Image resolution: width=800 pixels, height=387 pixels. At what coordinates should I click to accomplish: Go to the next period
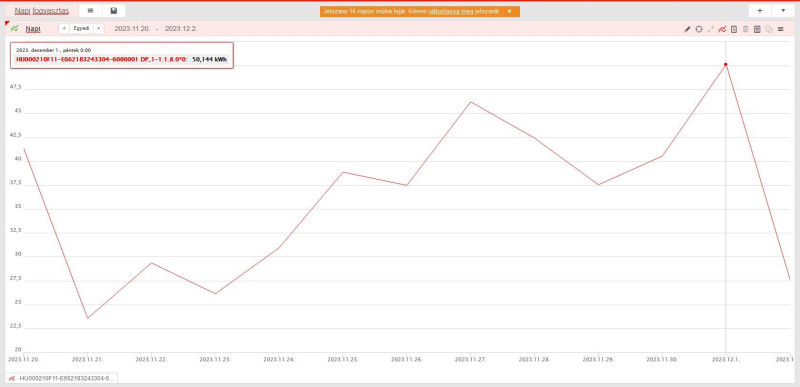pyautogui.click(x=98, y=29)
